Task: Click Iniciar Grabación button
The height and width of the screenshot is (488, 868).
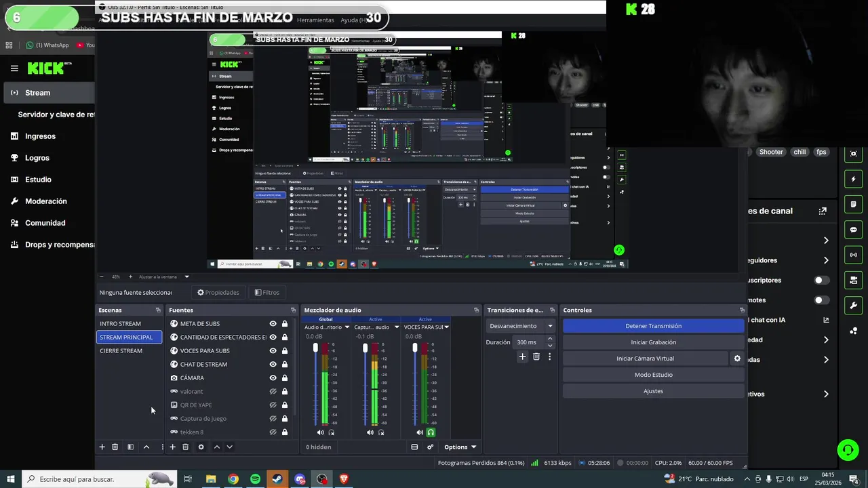Action: [654, 342]
